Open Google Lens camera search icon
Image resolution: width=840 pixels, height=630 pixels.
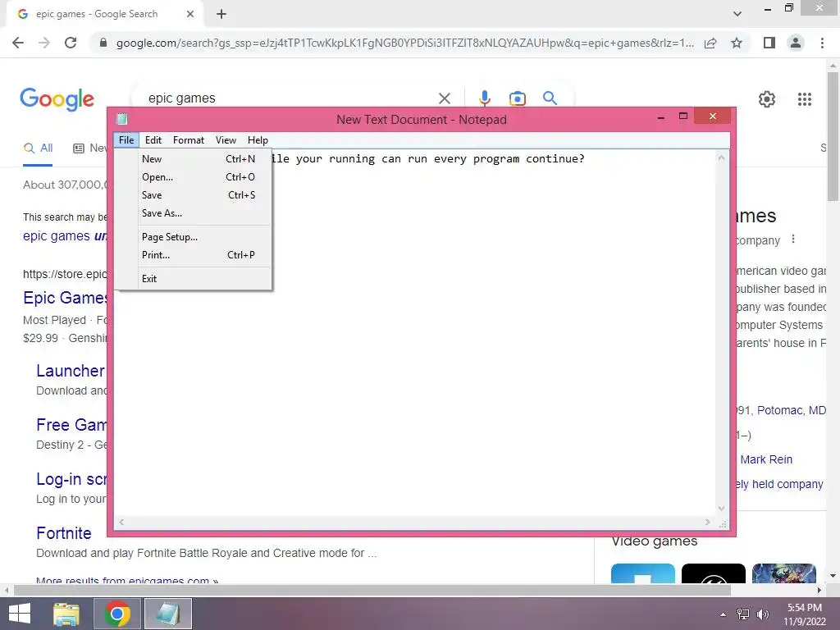click(x=517, y=98)
